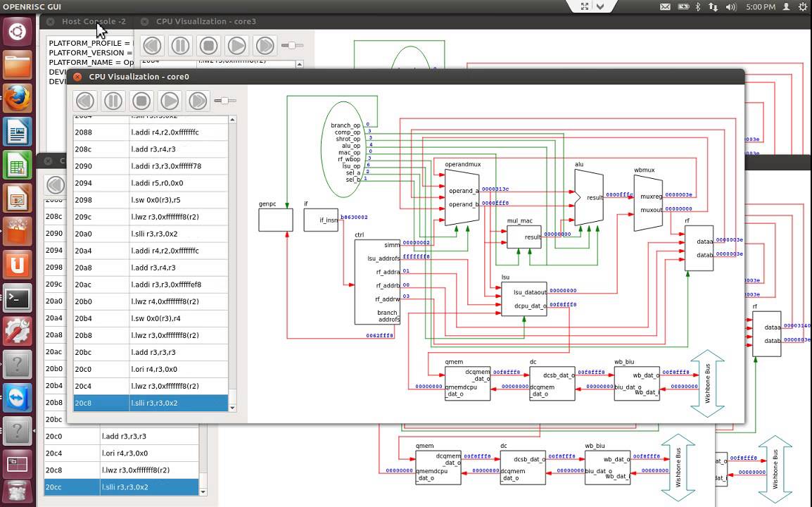Open the Terminal from the launcher
The width and height of the screenshot is (812, 507).
[x=17, y=298]
